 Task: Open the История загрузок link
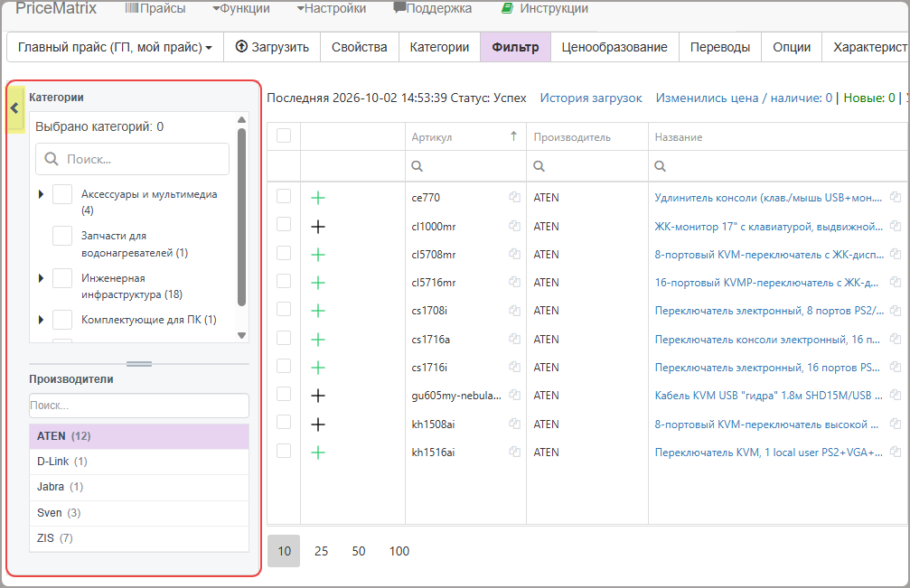pyautogui.click(x=591, y=98)
